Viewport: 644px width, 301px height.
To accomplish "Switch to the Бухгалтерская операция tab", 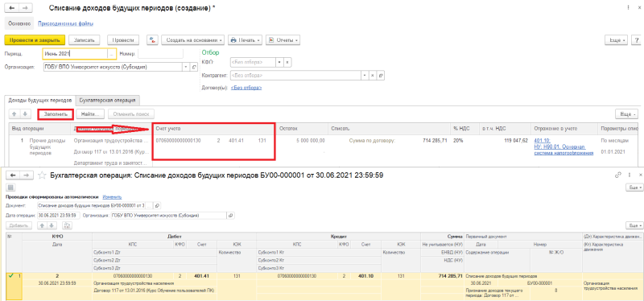I will (x=108, y=100).
